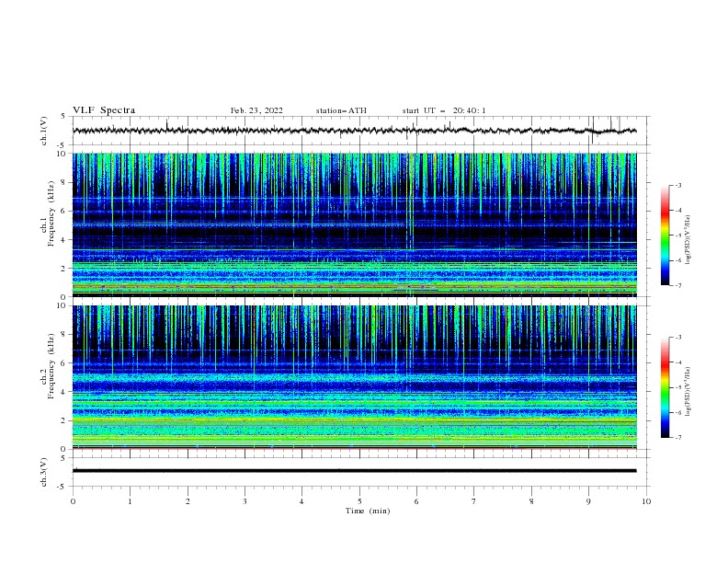Click time axis tick label "6"

(x=416, y=501)
